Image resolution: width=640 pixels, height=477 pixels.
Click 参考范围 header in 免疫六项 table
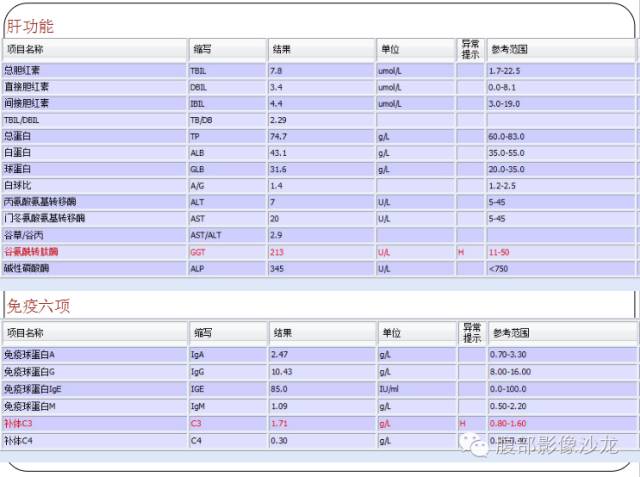562,333
